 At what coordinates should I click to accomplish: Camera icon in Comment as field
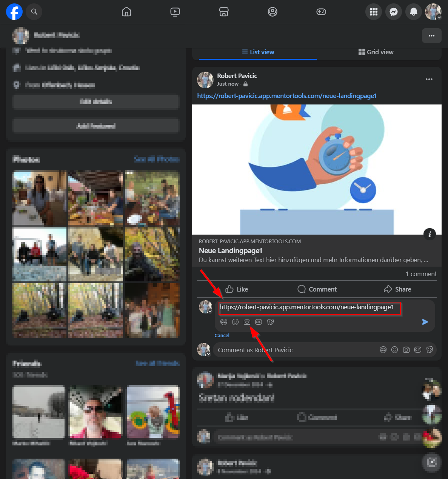click(x=406, y=350)
